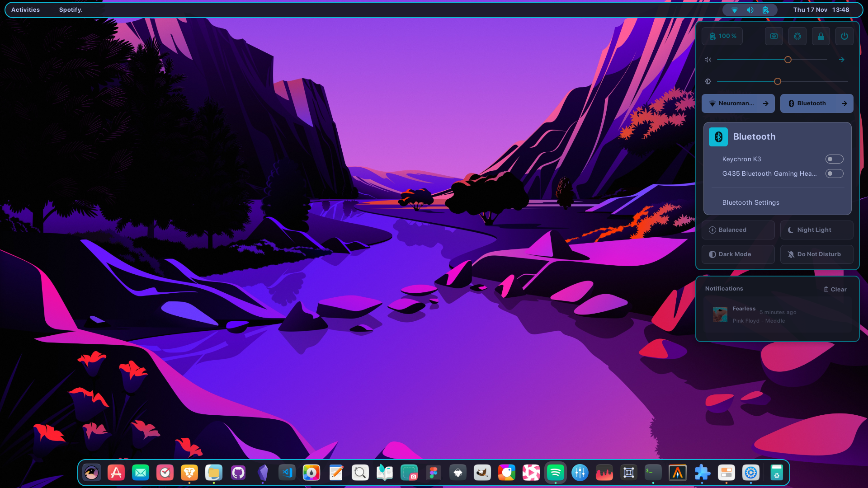868x488 pixels.
Task: Open Obsidian from the dock
Action: click(263, 473)
